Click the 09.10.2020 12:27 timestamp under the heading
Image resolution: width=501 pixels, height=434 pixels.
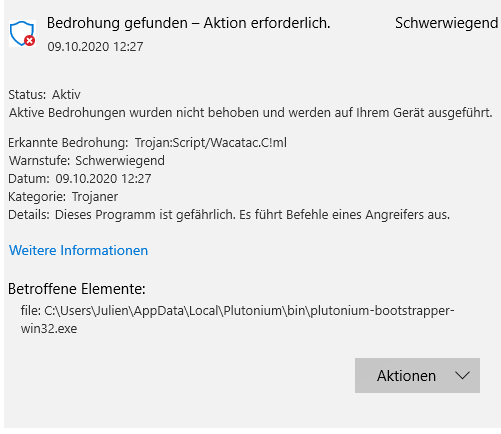pos(95,47)
